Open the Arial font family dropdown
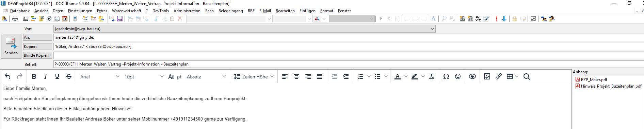The width and height of the screenshot is (644, 129). (100, 77)
